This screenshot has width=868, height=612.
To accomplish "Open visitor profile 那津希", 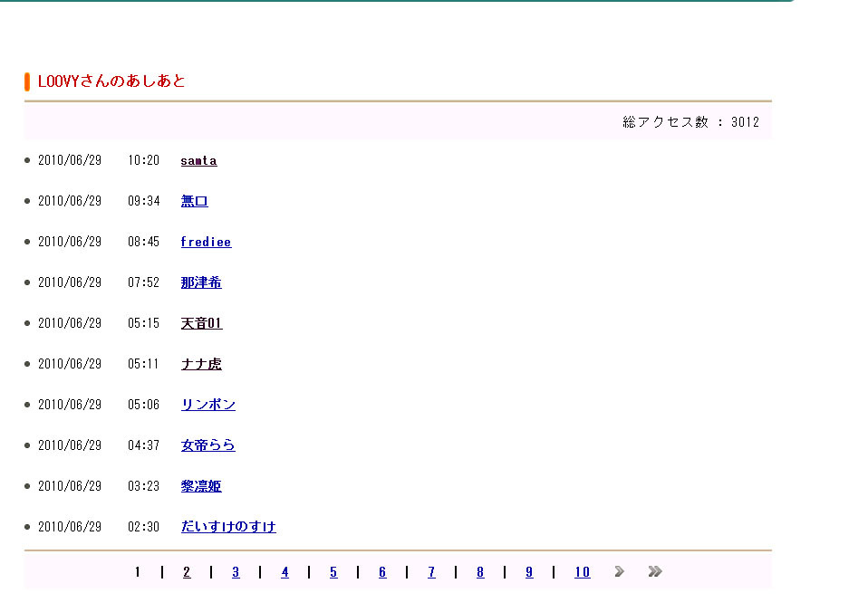I will tap(201, 282).
